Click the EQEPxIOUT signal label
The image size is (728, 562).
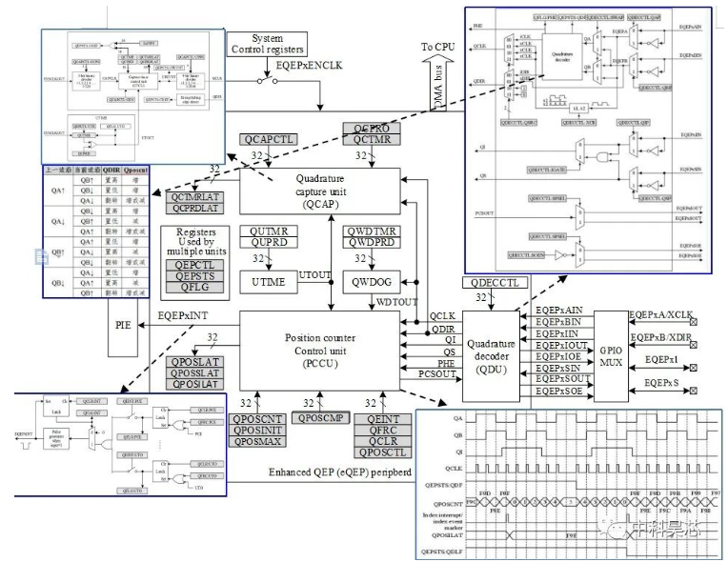tap(561, 345)
